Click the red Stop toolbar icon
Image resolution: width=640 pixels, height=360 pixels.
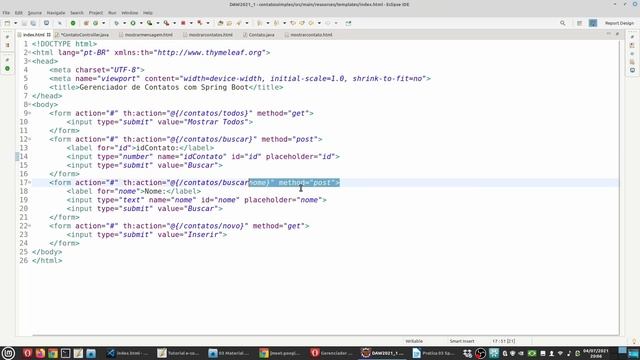pos(183,23)
